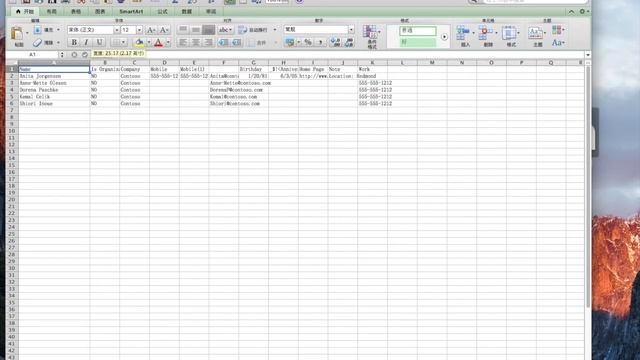Viewport: 640px width, 360px height.
Task: Open the font size dropdown
Action: pyautogui.click(x=139, y=30)
